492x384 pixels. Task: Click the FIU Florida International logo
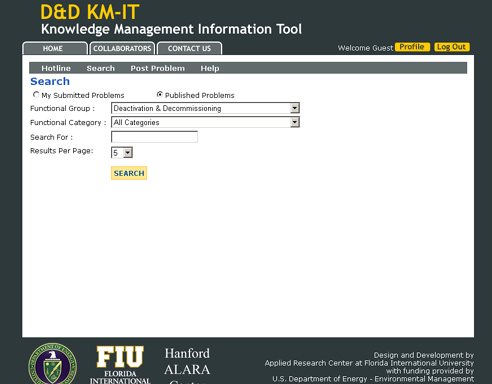120,365
